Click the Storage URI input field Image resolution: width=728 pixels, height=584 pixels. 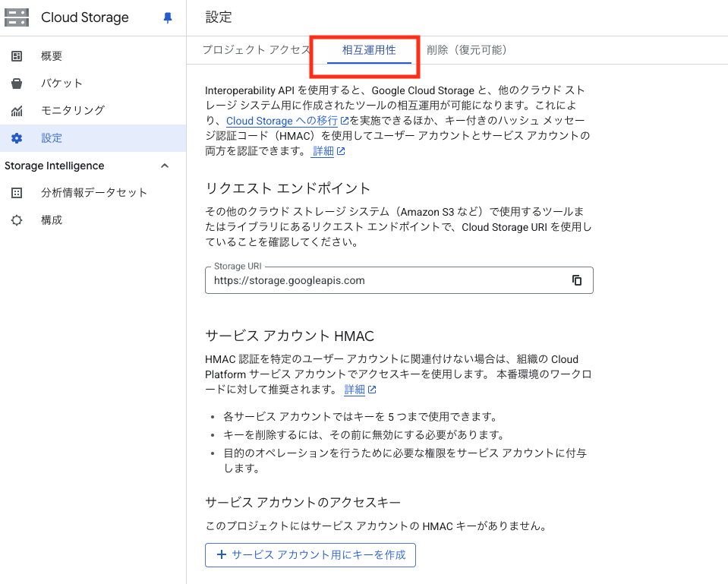coord(399,280)
